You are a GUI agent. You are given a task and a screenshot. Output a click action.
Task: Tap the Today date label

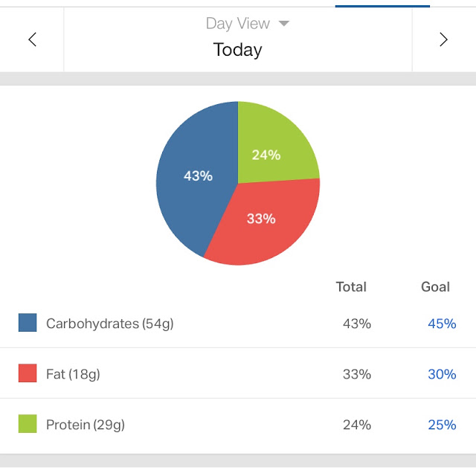point(238,50)
